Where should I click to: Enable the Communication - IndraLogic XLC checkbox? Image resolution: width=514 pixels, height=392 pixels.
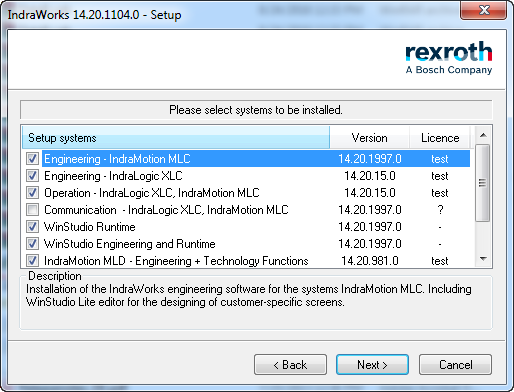(x=32, y=210)
